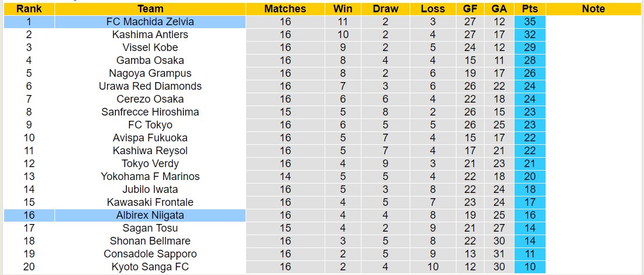
Task: Click Machida Zelvia's 35 points cell
Action: tap(530, 22)
